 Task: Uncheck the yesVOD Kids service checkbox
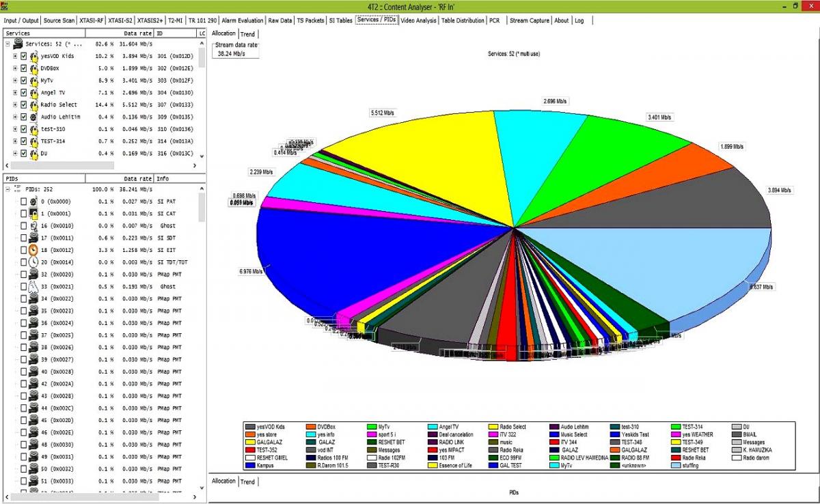(24, 56)
